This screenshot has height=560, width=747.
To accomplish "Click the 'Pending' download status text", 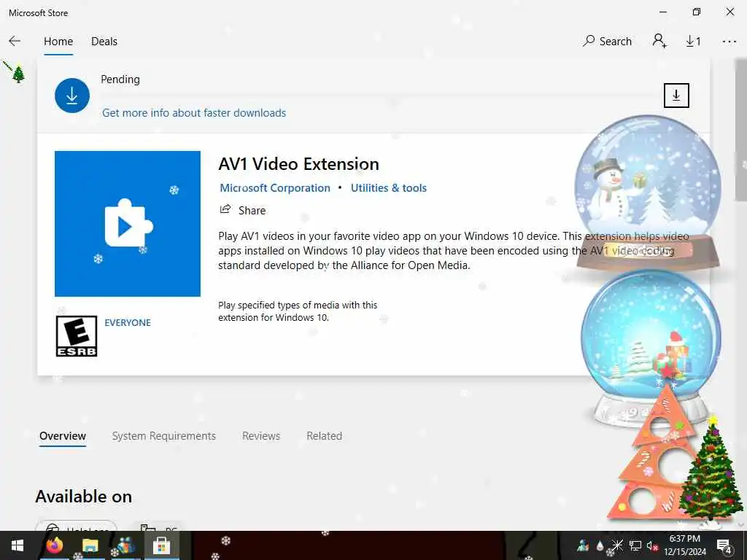I will (x=120, y=79).
